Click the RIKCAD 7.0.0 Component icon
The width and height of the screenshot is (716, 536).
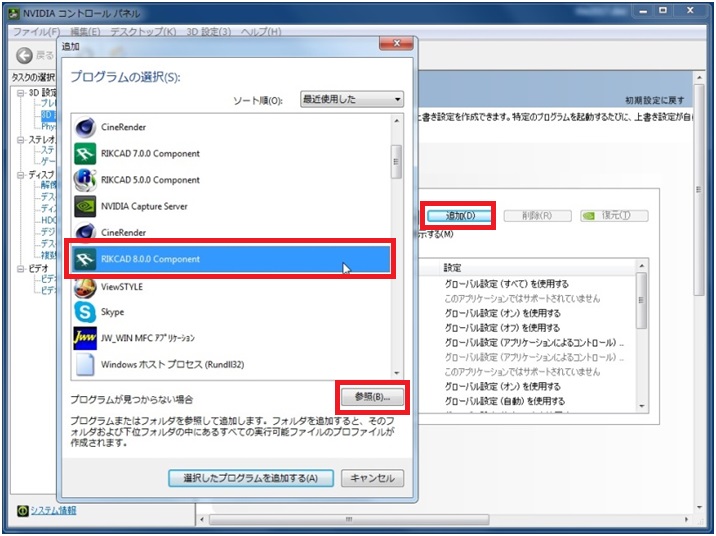[85, 153]
